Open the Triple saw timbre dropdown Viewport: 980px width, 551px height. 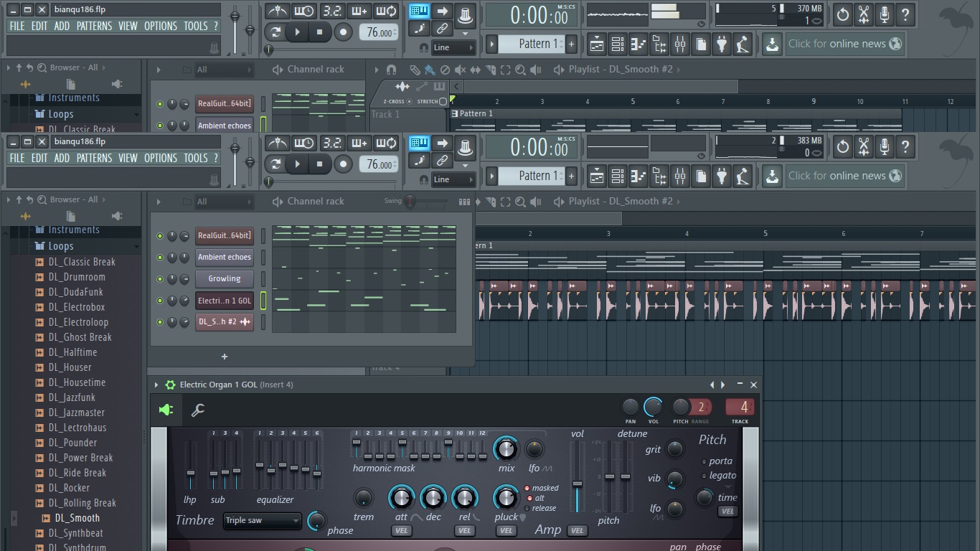262,520
